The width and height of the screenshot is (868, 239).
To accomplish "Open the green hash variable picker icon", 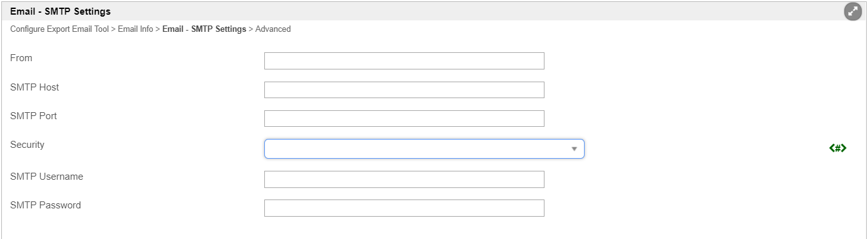I will click(837, 148).
